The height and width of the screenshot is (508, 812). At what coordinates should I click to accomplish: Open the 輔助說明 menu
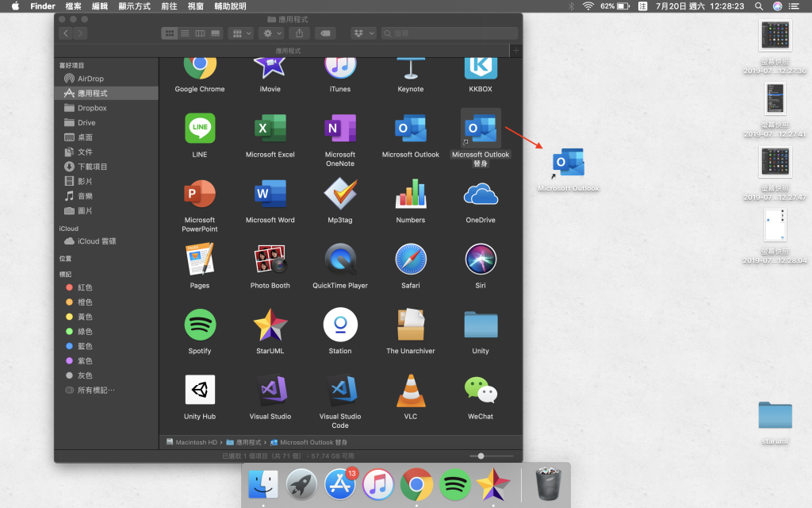click(230, 6)
